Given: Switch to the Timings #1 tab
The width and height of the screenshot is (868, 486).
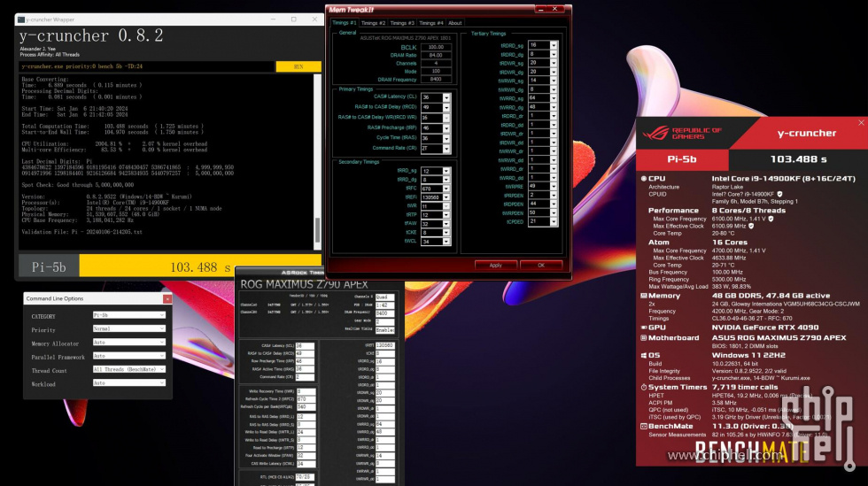Looking at the screenshot, I should tap(345, 23).
